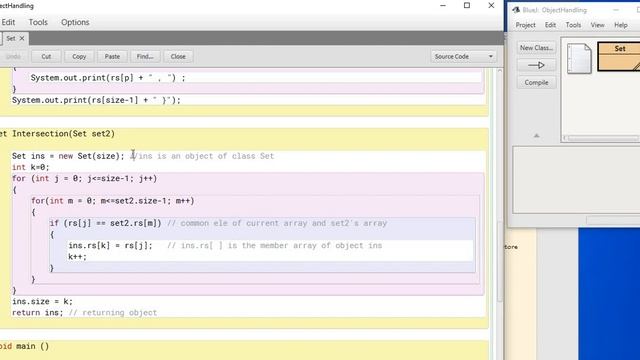Click the 'ins.rs[k] = rs[j];' statement
Screen dimensions: 640x360
[110, 246]
